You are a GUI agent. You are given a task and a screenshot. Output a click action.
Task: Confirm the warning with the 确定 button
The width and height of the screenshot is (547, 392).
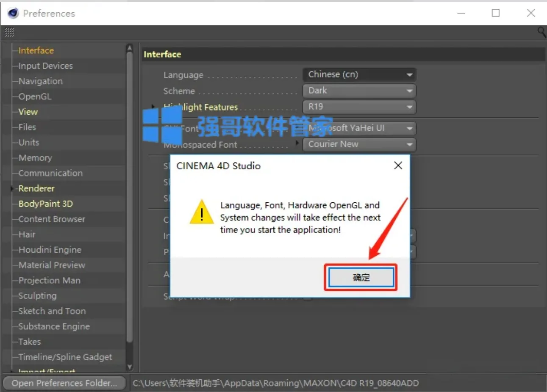tap(361, 278)
